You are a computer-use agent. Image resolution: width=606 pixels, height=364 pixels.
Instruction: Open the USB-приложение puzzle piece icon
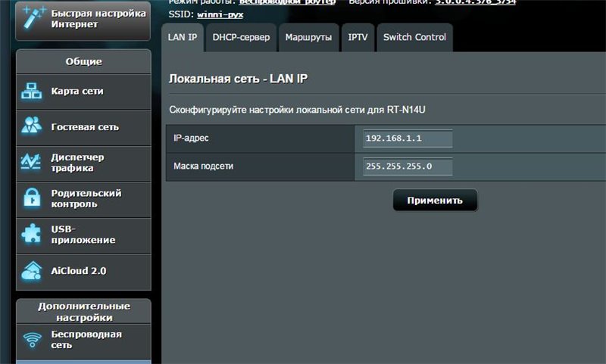coord(31,234)
